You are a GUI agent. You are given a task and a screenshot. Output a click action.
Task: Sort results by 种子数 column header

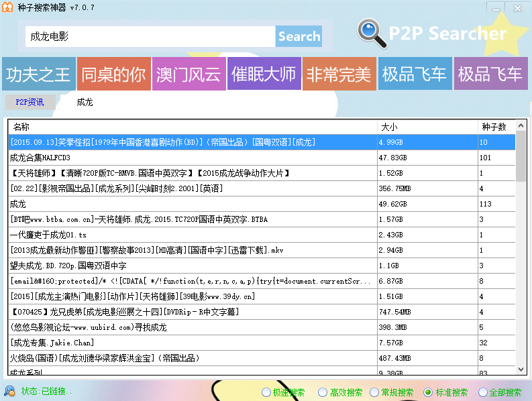(x=496, y=127)
